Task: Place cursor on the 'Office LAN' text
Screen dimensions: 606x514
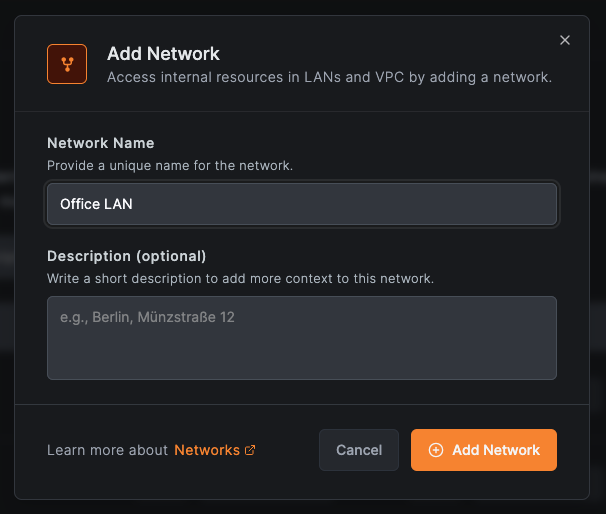Action: [x=96, y=204]
